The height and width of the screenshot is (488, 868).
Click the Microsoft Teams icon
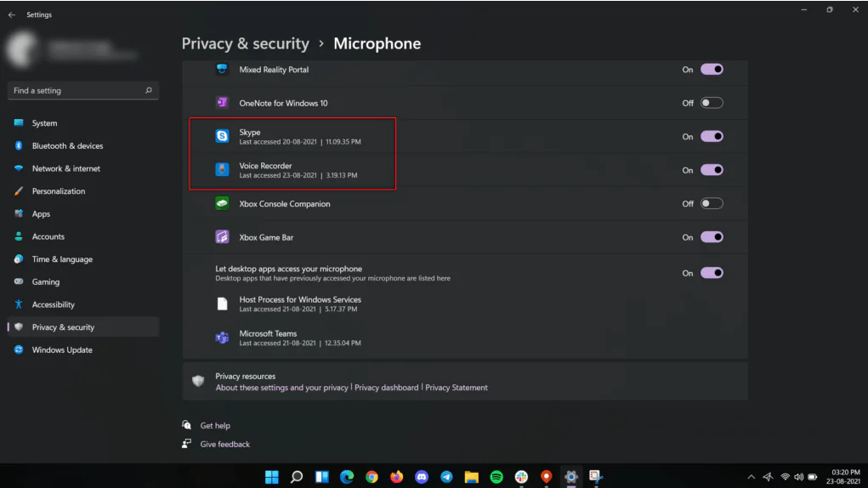pos(222,338)
